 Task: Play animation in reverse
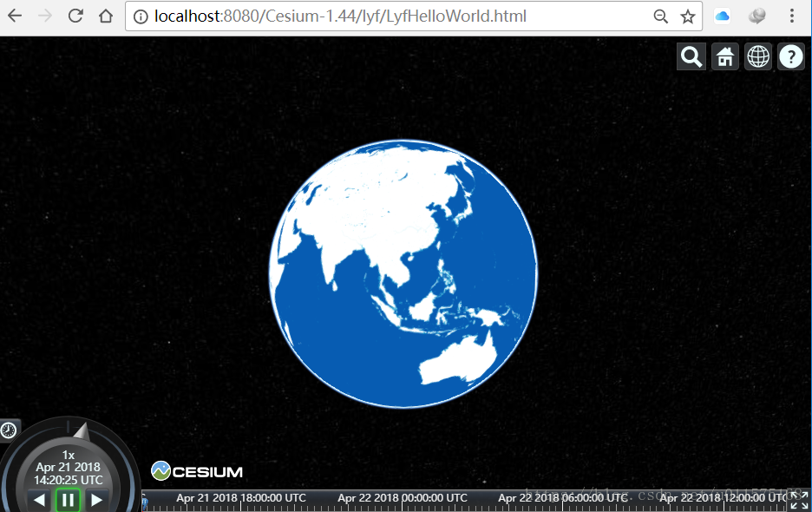pyautogui.click(x=39, y=500)
